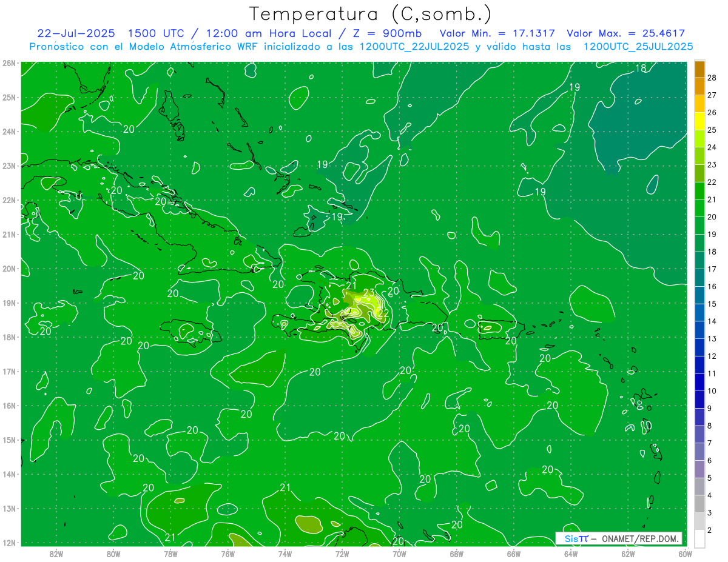Pick the white swatch at the scale bottom
The height and width of the screenshot is (562, 728).
coord(699,538)
